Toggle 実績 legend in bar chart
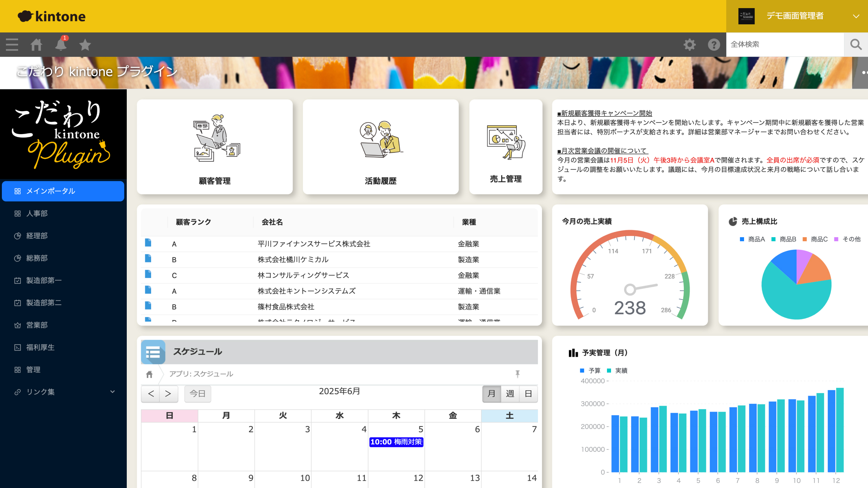This screenshot has width=868, height=488. [617, 370]
